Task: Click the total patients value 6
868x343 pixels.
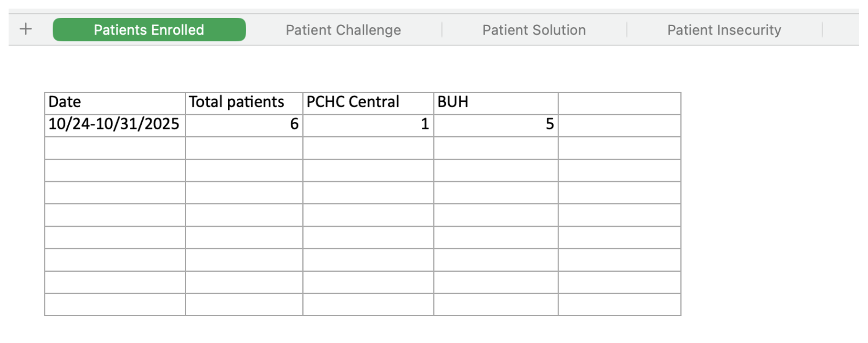Action: 244,125
